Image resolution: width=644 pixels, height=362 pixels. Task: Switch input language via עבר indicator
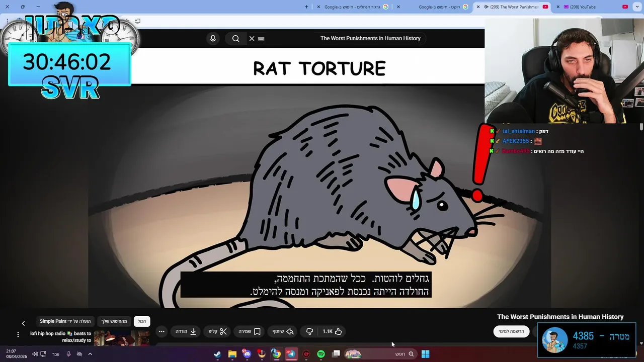pos(56,354)
